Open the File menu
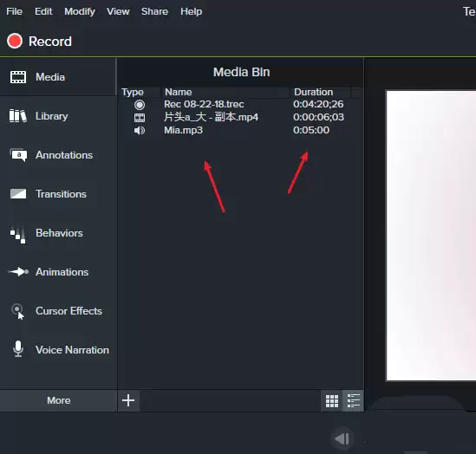This screenshot has width=476, height=454. [x=14, y=11]
